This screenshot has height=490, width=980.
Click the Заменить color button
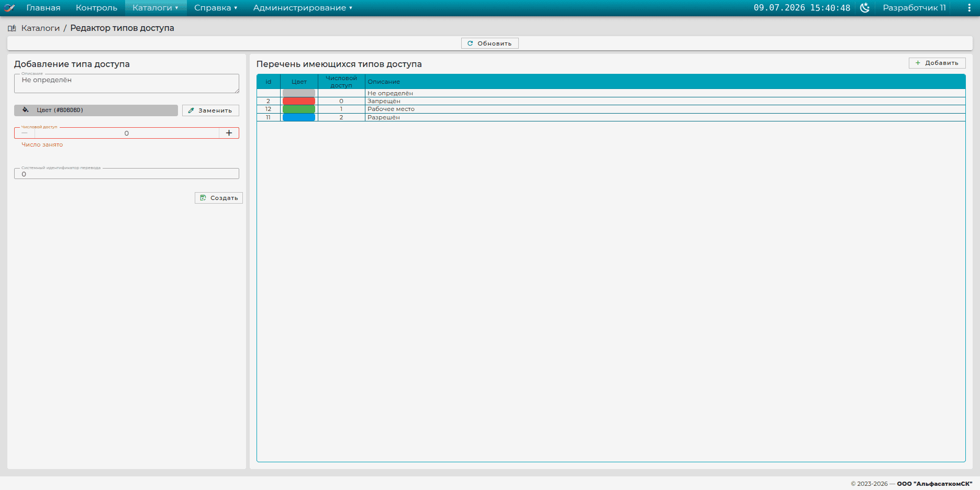tap(210, 110)
